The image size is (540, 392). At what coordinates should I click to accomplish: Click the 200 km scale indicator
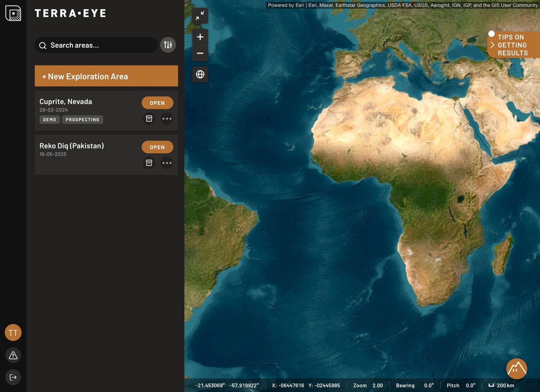(x=502, y=385)
